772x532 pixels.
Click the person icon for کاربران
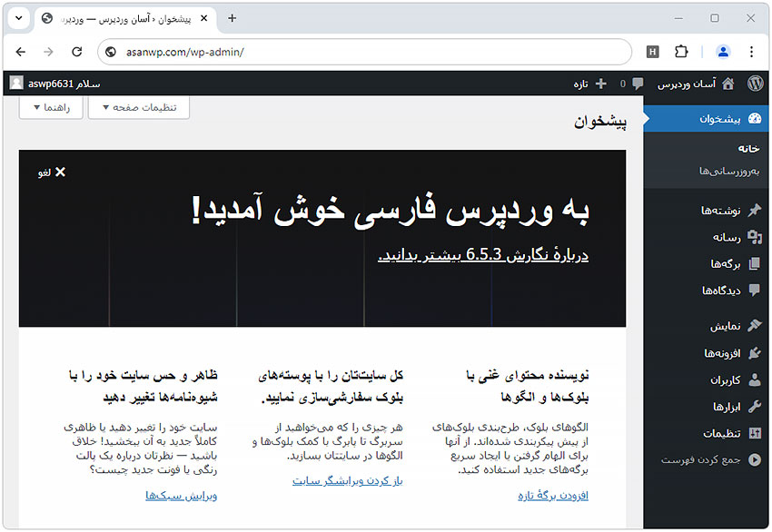(x=754, y=379)
